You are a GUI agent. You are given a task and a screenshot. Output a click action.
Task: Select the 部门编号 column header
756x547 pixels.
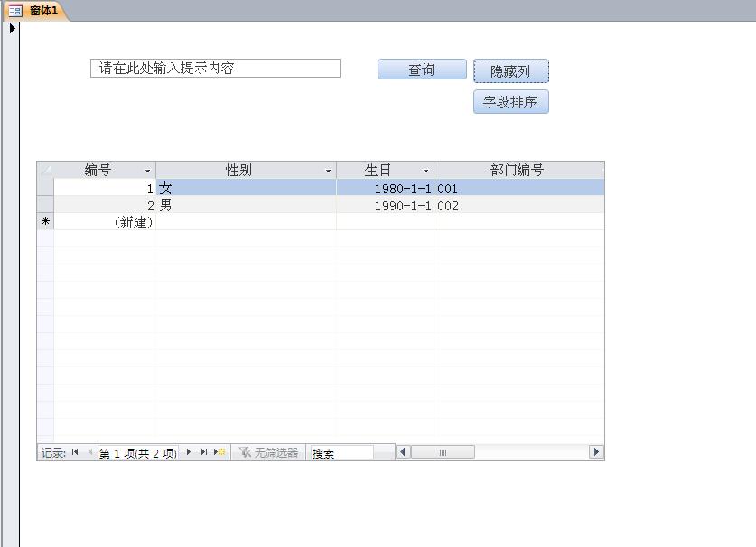[x=518, y=170]
